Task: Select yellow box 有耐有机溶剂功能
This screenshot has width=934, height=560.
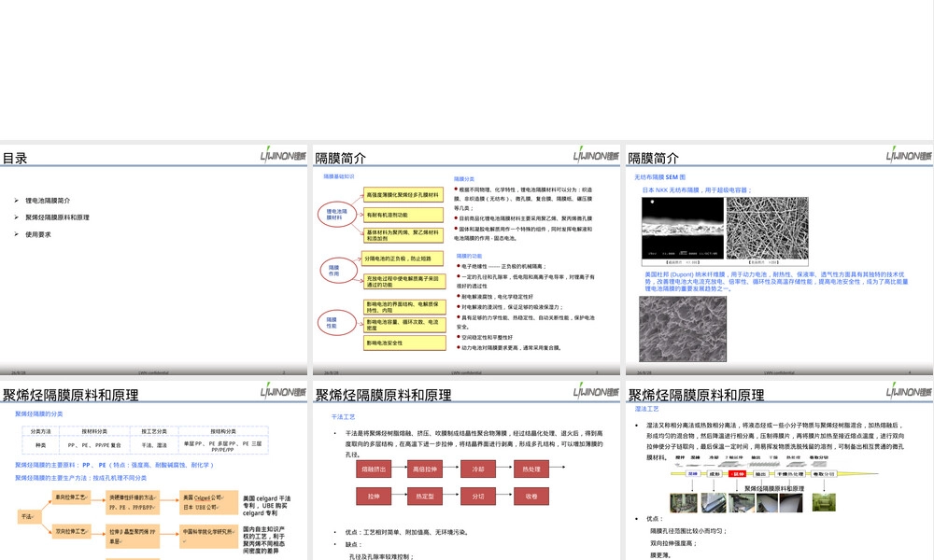Action: (x=403, y=215)
